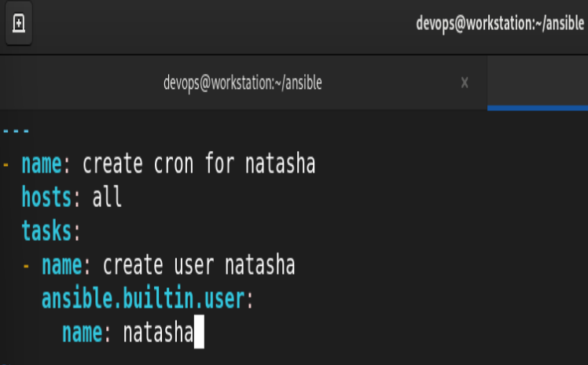
Task: Click the 'tasks' key
Action: [46, 230]
